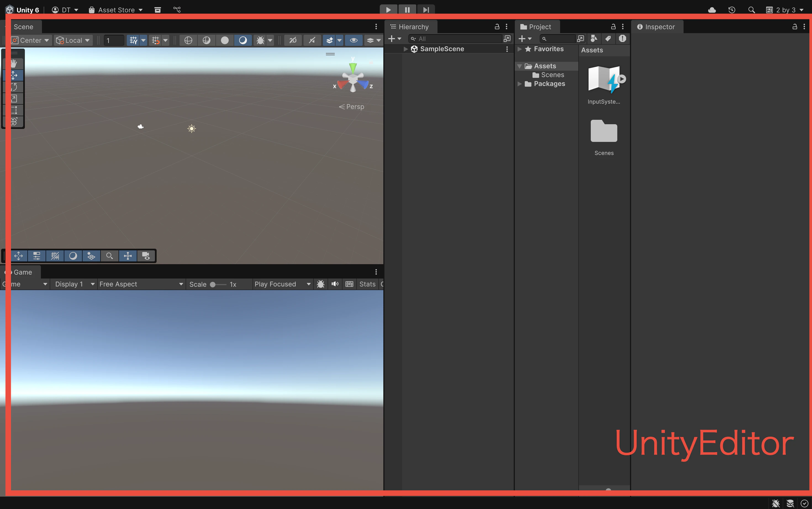Screen dimensions: 812x509
Task: Open the Scene layers stack dropdown
Action: [373, 40]
